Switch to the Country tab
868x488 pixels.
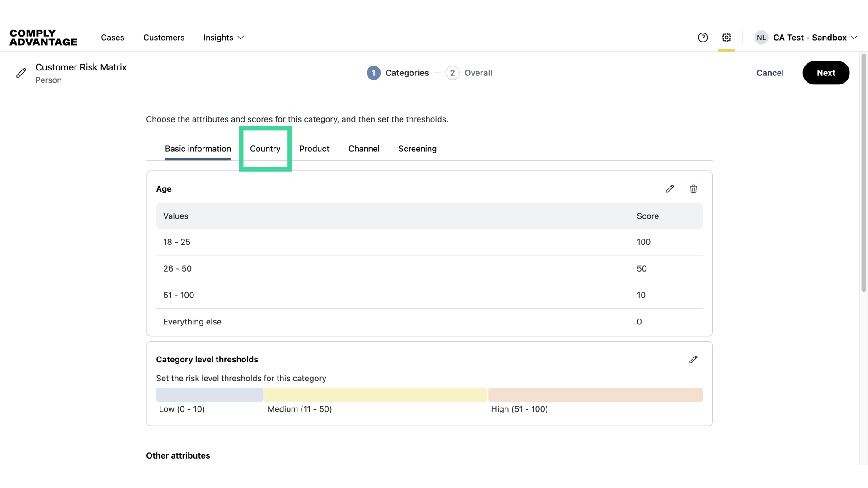265,149
